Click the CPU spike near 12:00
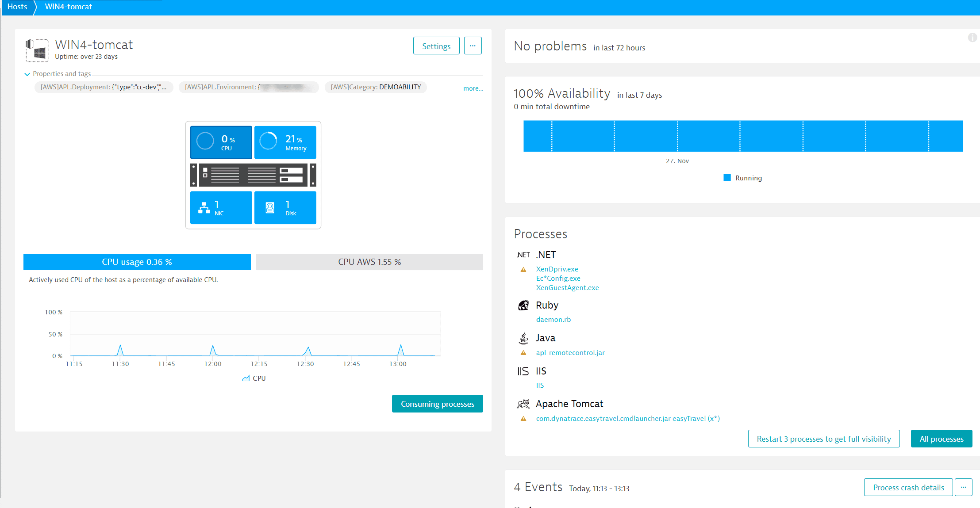Screen dimensions: 980x508 pyautogui.click(x=213, y=350)
